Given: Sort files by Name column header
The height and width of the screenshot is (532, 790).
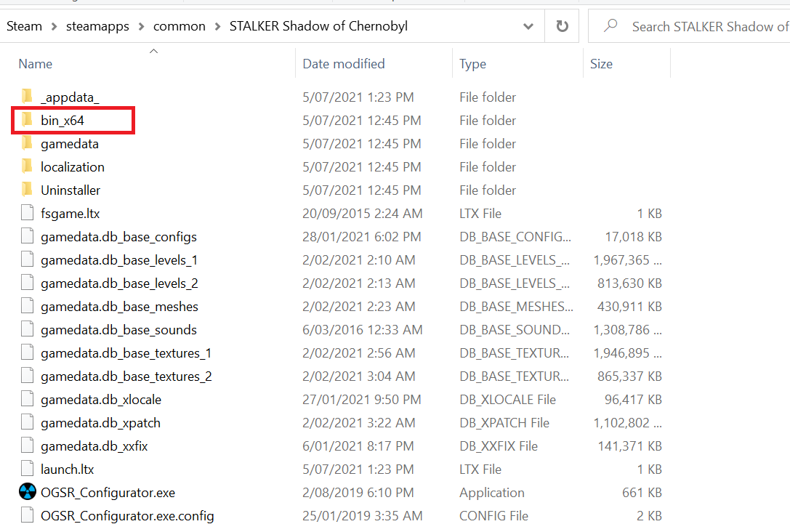Looking at the screenshot, I should coord(36,64).
